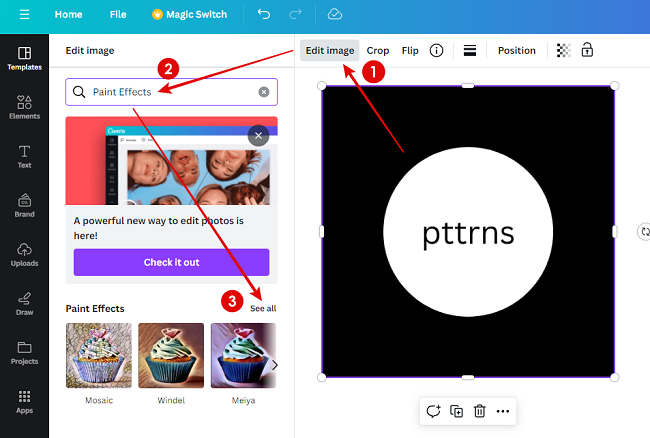Open the three-dots more options menu
This screenshot has width=650, height=438.
pos(503,411)
